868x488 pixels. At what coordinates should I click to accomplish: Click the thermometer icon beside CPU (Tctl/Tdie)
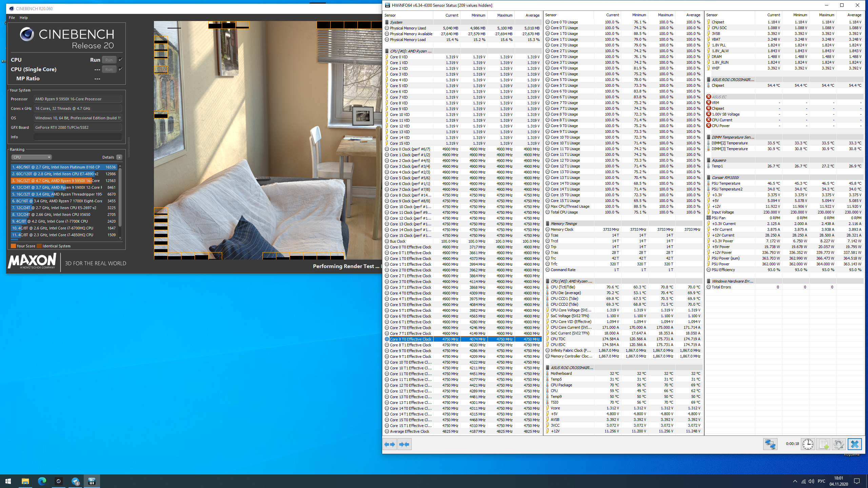(548, 287)
